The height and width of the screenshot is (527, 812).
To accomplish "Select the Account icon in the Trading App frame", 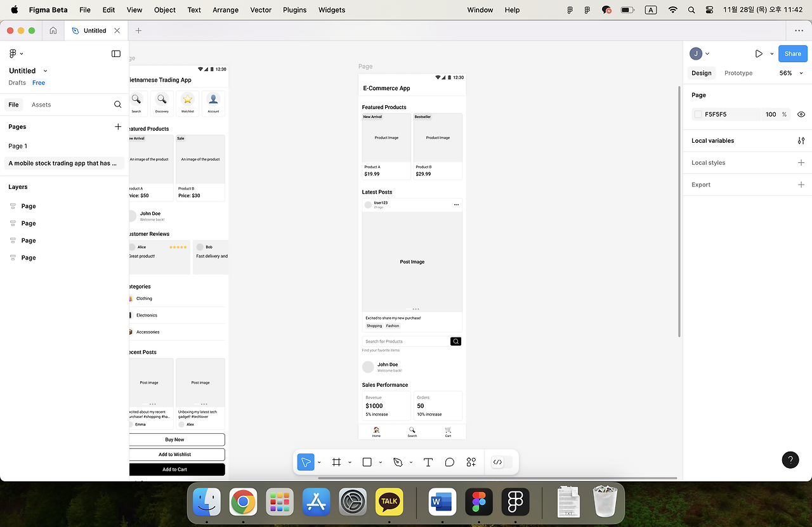I will 213,100.
